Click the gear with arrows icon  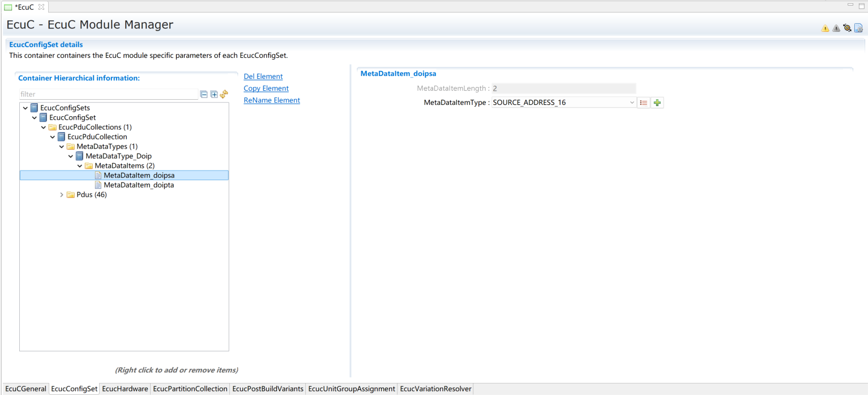coord(847,28)
